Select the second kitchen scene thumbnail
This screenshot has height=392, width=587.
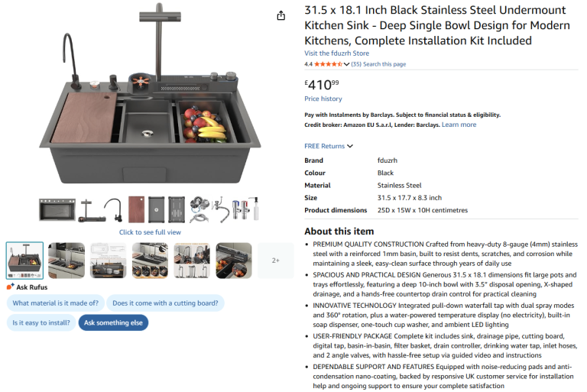(66, 261)
